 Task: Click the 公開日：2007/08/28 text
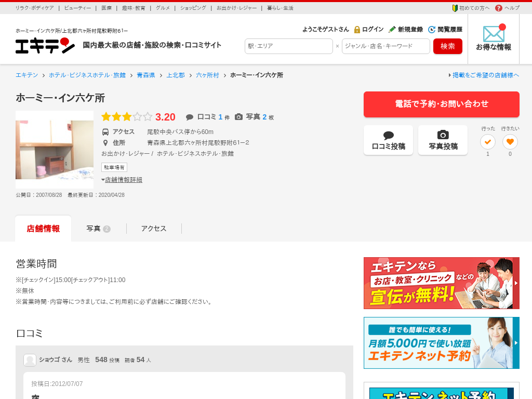click(38, 195)
